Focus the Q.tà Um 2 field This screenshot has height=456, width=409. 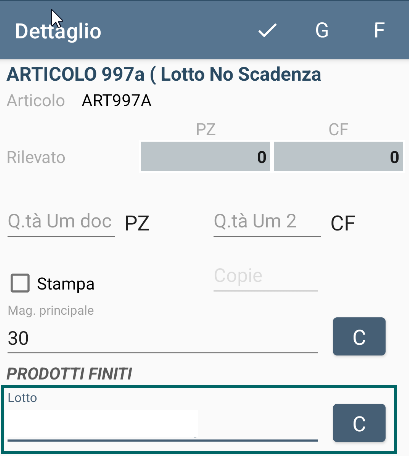coord(267,222)
